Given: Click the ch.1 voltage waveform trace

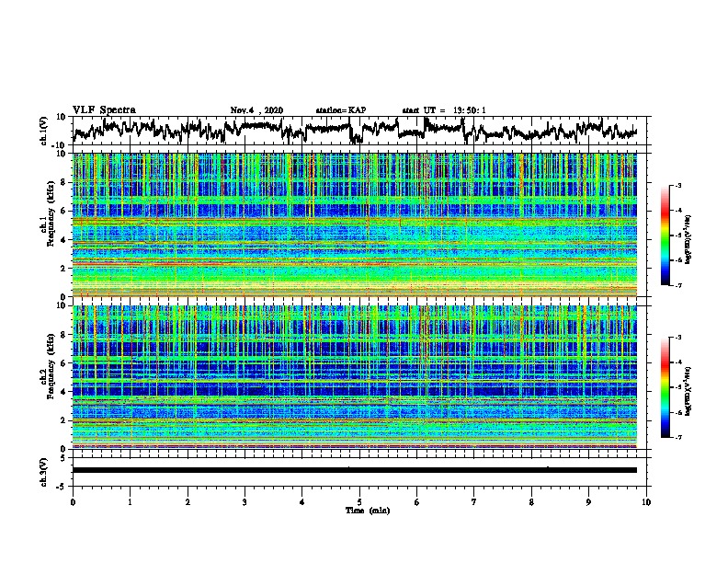Looking at the screenshot, I should (x=354, y=131).
